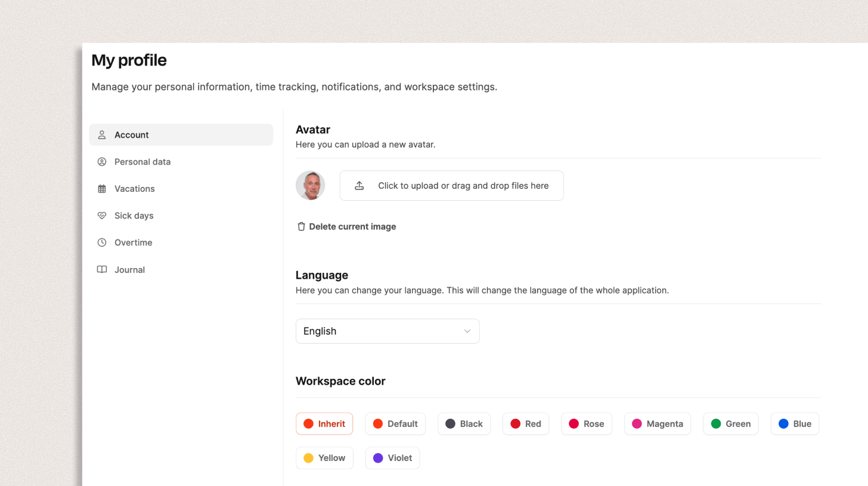The width and height of the screenshot is (868, 486).
Task: Switch to the Overtime section
Action: [181, 242]
